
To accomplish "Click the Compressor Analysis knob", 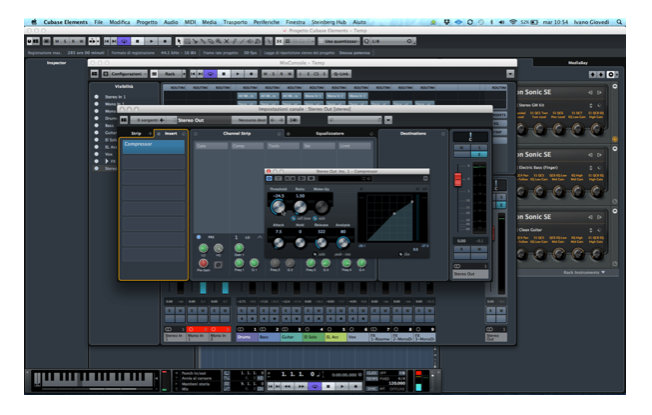I will (x=343, y=242).
